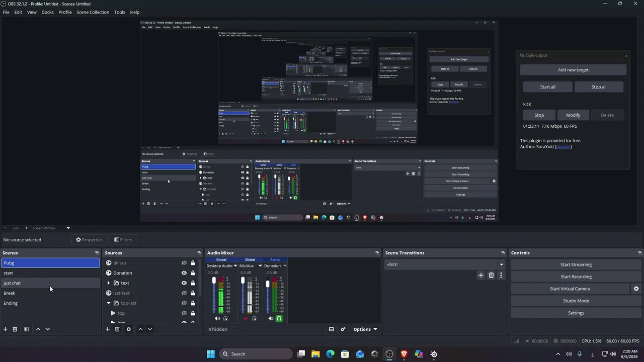This screenshot has width=644, height=362.
Task: Stop the kick output stream
Action: [x=539, y=115]
